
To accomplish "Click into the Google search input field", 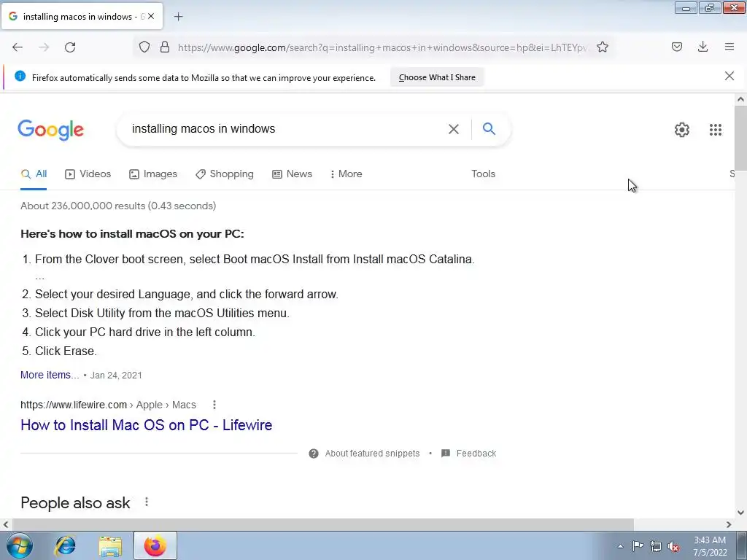I will pyautogui.click(x=286, y=129).
